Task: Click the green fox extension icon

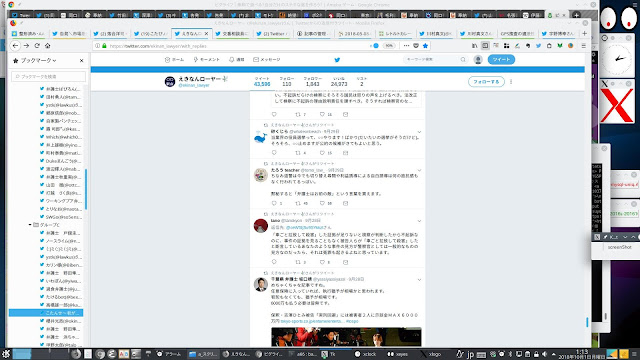Action: (x=560, y=46)
